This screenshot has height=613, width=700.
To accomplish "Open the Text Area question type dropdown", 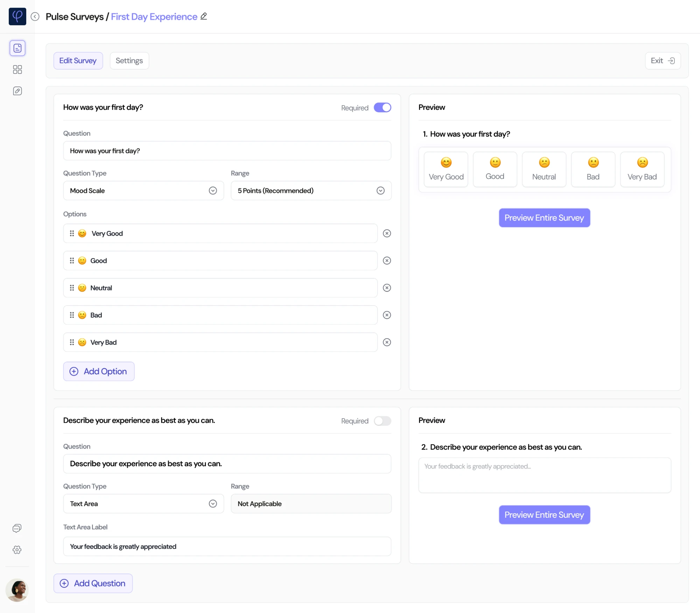I will tap(143, 503).
